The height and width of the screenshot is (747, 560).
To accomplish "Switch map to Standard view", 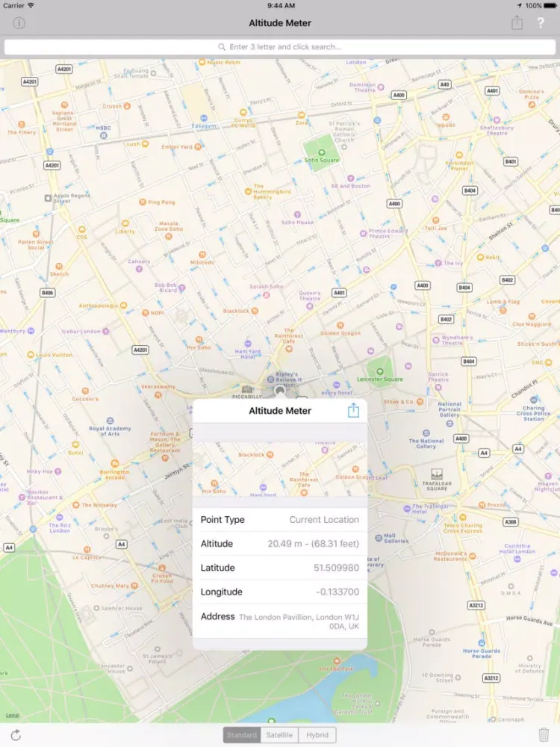I will (242, 734).
